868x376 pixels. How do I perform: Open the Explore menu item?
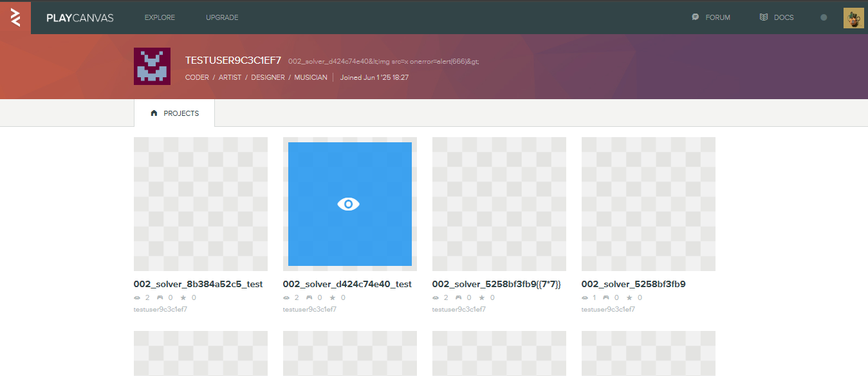(160, 17)
